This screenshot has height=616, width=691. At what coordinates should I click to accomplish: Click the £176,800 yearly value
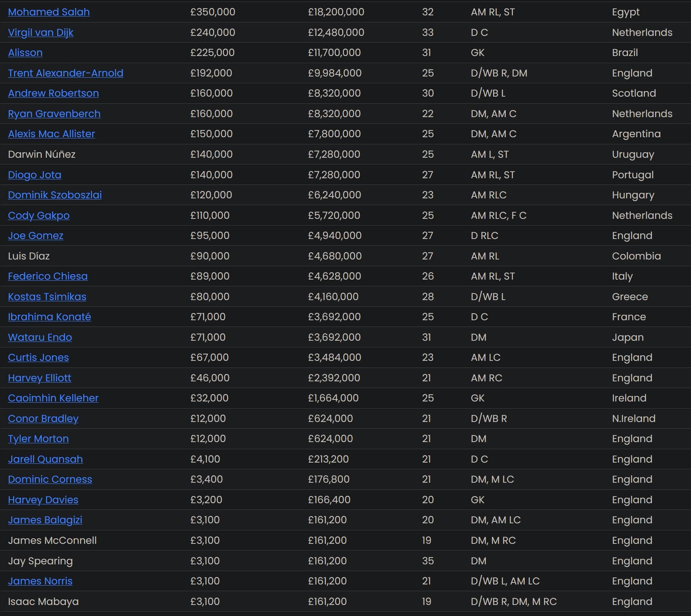329,479
